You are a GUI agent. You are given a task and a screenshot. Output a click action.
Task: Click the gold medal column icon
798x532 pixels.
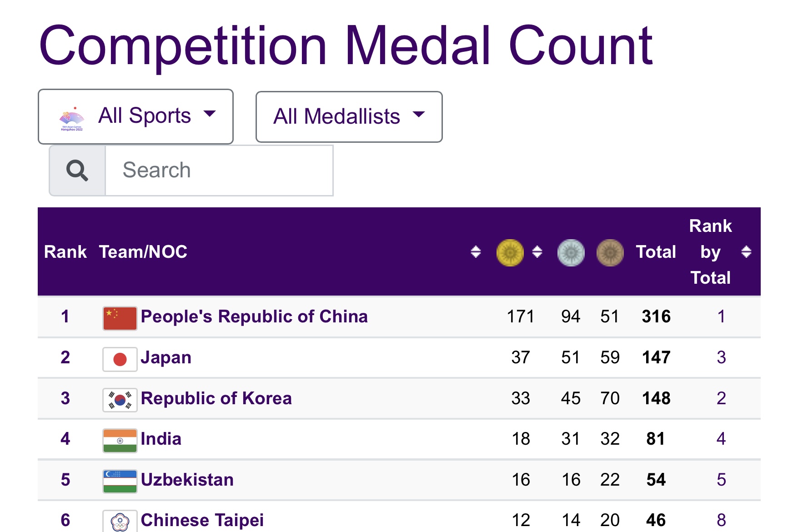pyautogui.click(x=510, y=252)
